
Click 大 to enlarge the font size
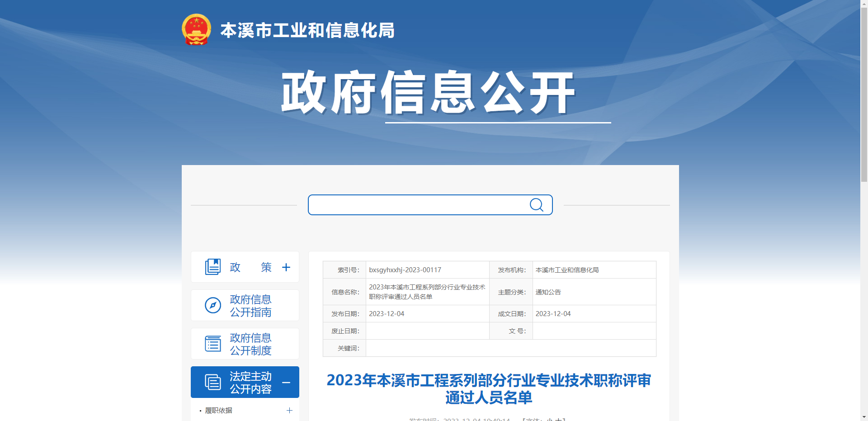(x=559, y=420)
